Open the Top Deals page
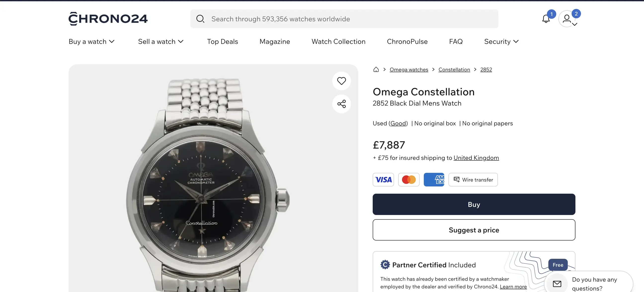The image size is (644, 292). pyautogui.click(x=222, y=41)
